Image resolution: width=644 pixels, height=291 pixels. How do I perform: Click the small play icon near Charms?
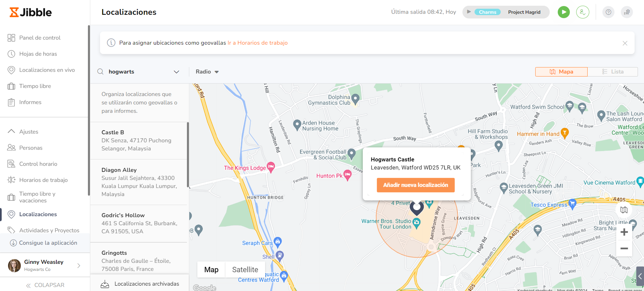pos(469,12)
